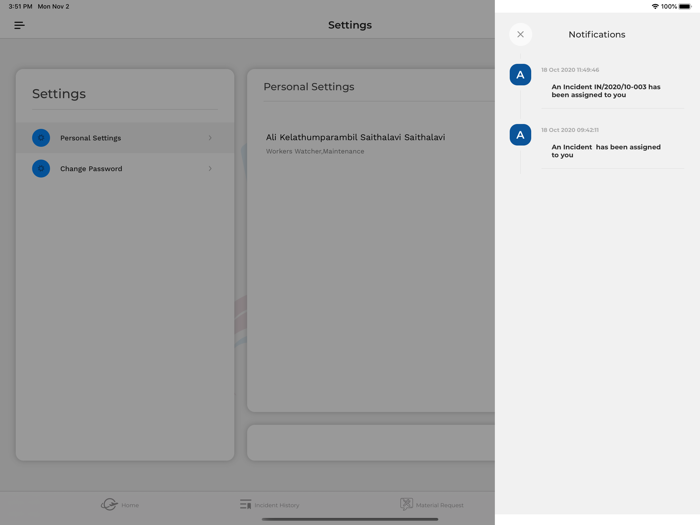The image size is (700, 525).
Task: Tap avatar of the 09:42:11 notification
Action: (520, 135)
